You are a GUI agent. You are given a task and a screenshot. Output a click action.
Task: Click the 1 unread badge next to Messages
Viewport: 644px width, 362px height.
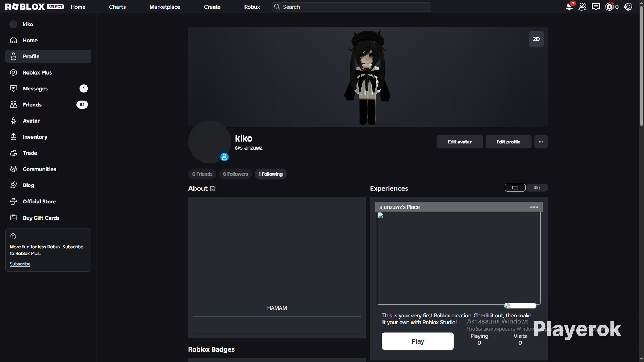[84, 88]
